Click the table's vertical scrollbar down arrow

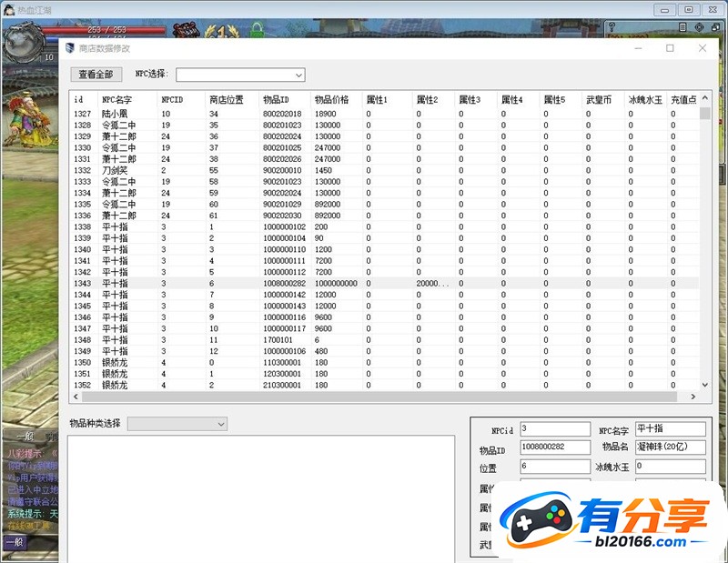pos(704,385)
